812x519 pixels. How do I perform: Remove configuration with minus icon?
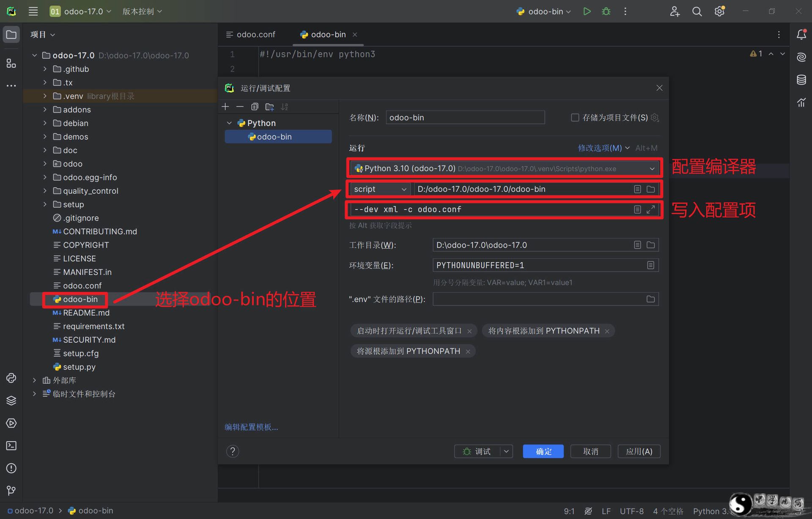(240, 107)
